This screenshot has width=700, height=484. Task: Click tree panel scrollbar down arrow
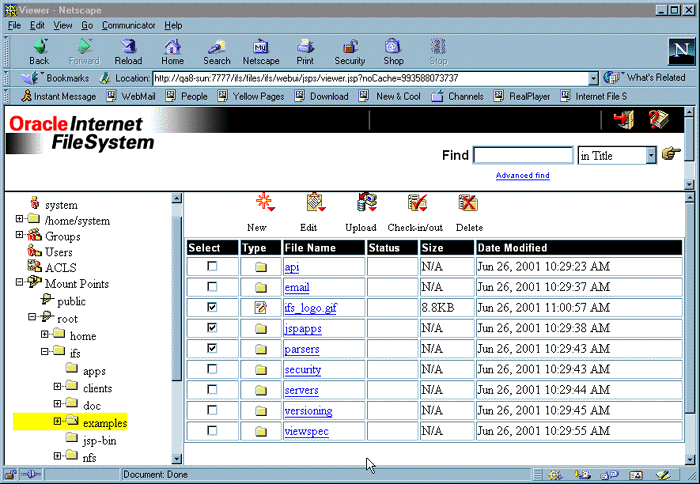click(x=177, y=459)
